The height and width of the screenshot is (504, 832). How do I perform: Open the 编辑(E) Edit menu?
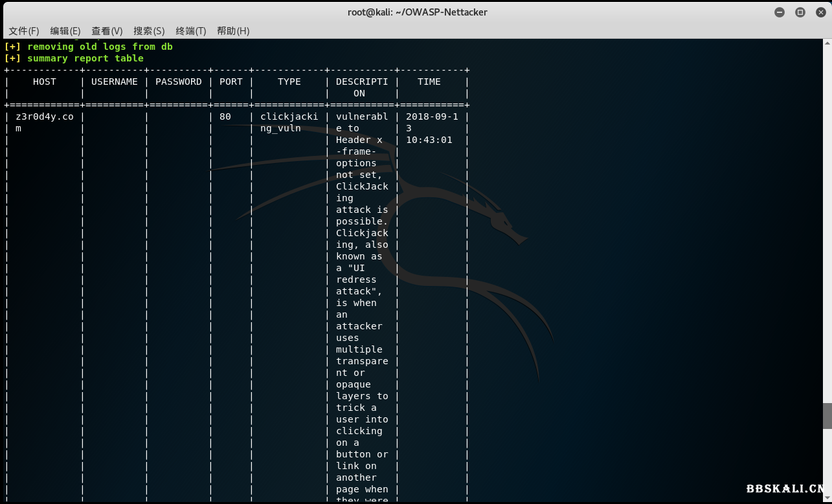pyautogui.click(x=65, y=30)
